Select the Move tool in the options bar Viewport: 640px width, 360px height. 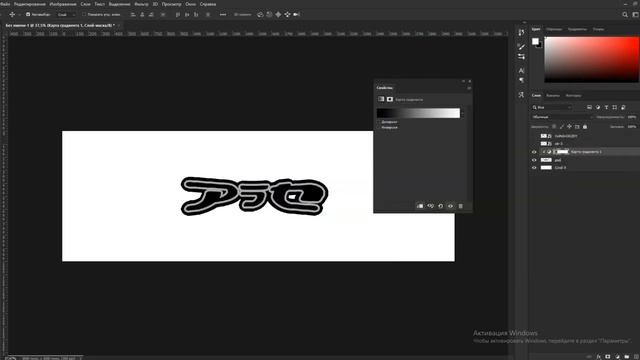(x=12, y=14)
